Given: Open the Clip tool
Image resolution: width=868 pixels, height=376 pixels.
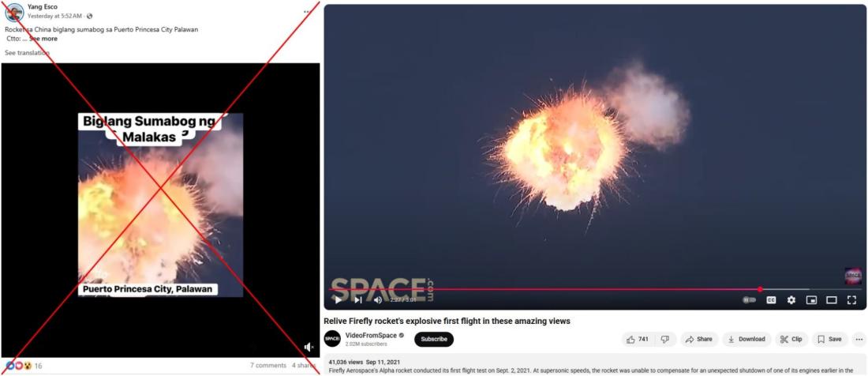Looking at the screenshot, I should 791,340.
